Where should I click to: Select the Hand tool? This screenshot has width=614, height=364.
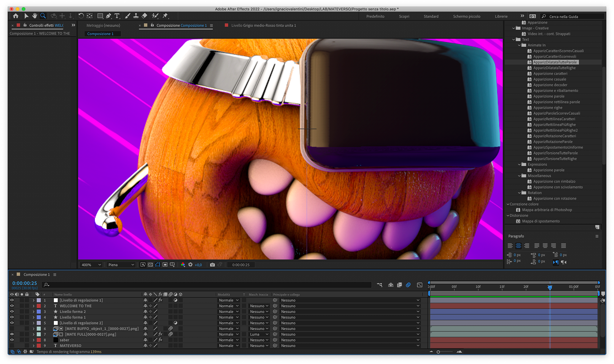tap(34, 16)
